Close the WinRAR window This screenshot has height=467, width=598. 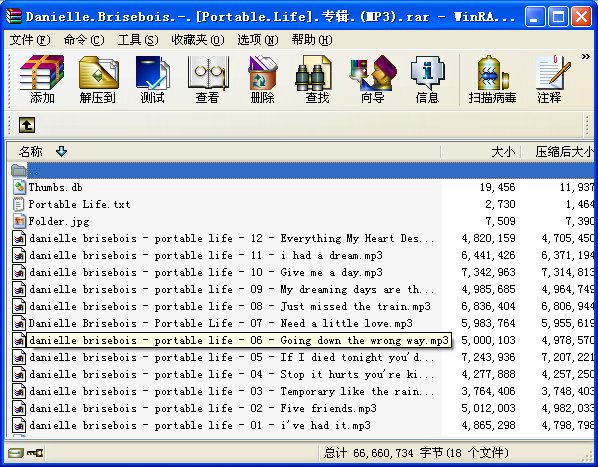(x=581, y=16)
